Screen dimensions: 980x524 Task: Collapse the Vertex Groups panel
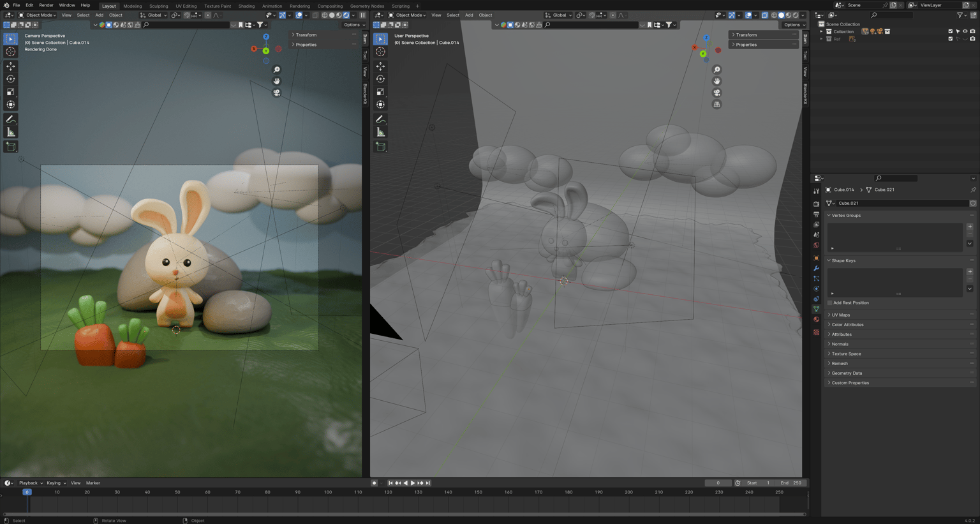click(900, 215)
